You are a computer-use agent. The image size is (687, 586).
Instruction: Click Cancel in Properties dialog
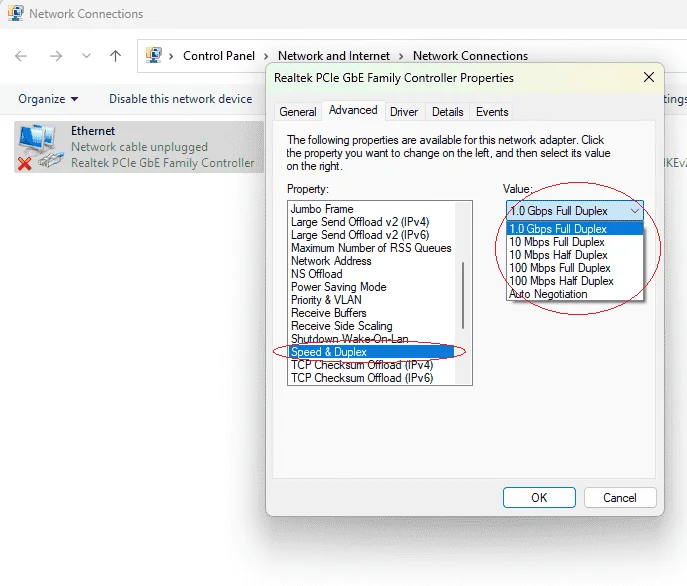(x=620, y=497)
